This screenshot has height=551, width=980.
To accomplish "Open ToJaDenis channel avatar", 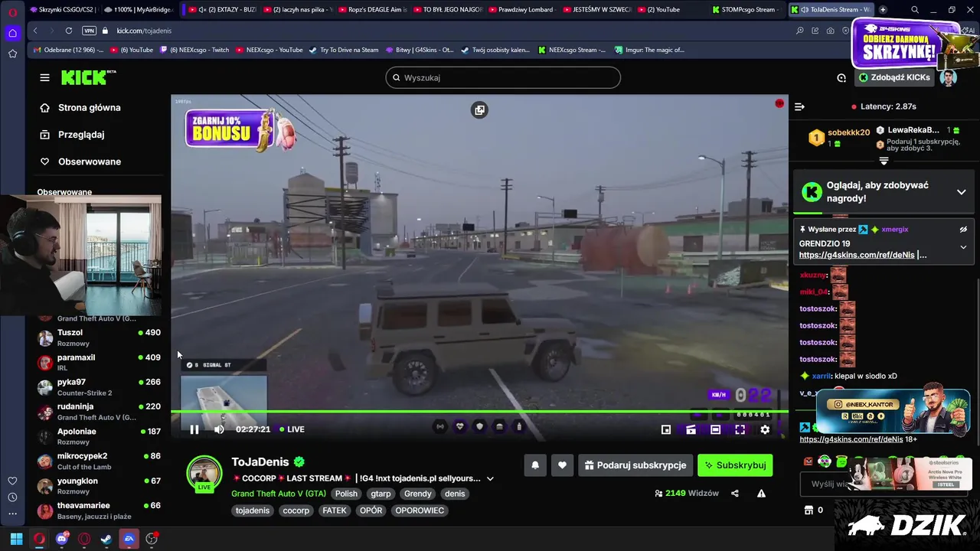I will 204,473.
